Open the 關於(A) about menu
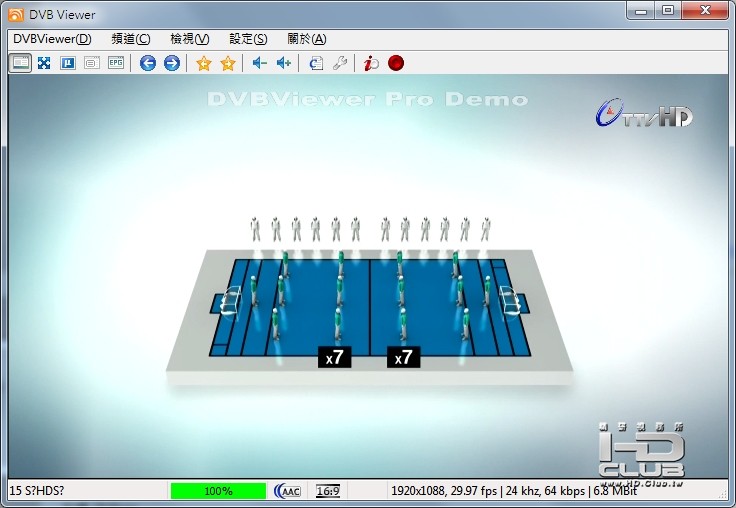 coord(307,39)
